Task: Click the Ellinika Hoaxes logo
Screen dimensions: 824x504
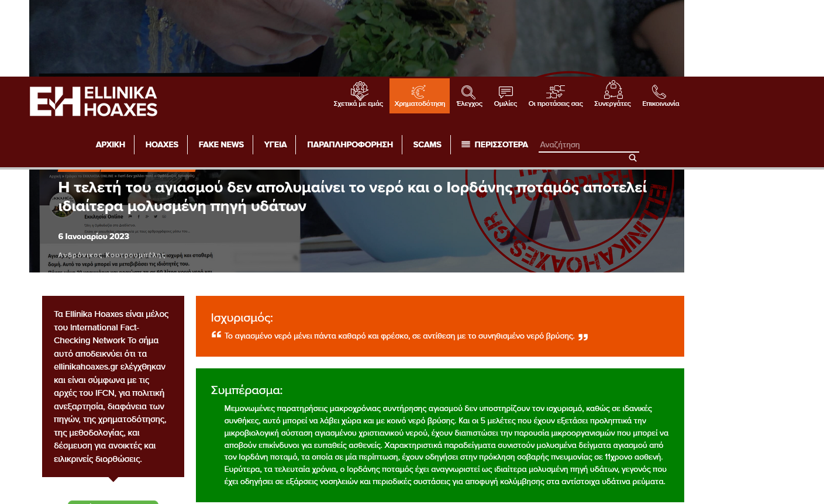Action: coord(94,101)
